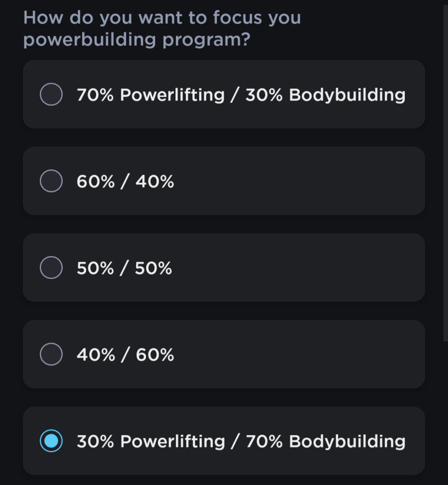Tap the "70% Powerlifting / 30% Bodybuilding" label text
This screenshot has width=448, height=485.
(x=241, y=95)
